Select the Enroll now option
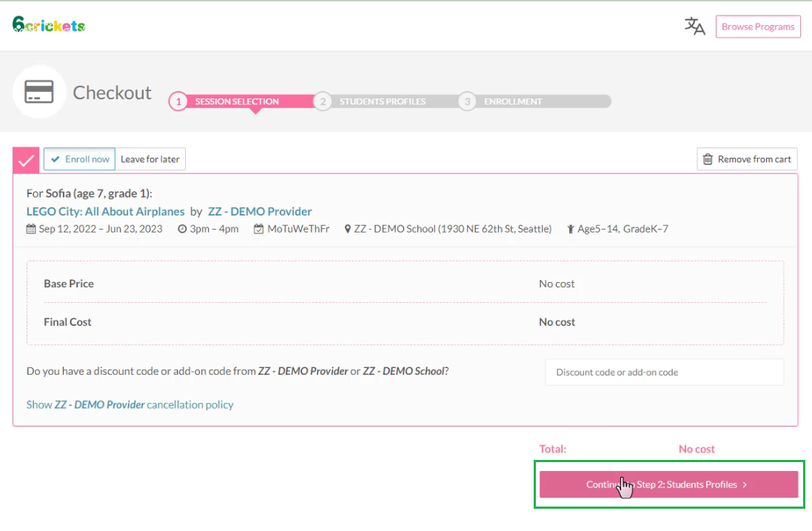The image size is (812, 531). [80, 159]
